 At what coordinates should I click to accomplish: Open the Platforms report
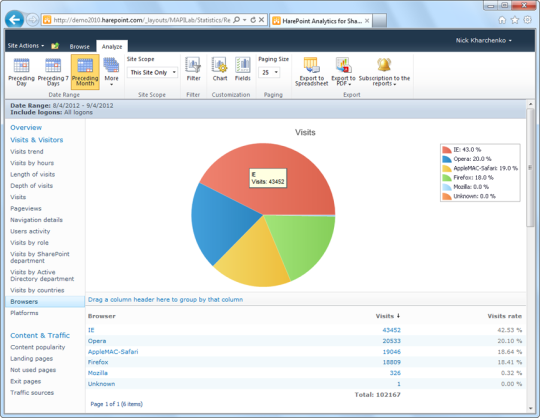[24, 313]
